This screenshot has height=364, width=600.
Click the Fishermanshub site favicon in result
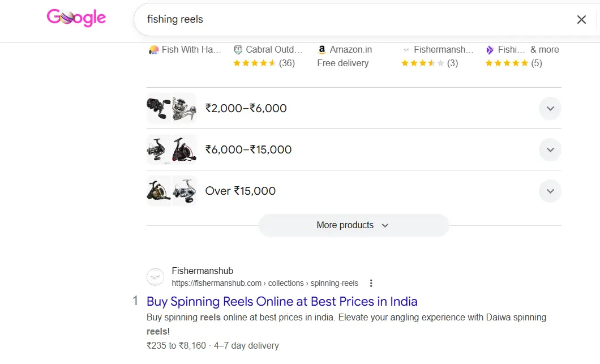tap(156, 277)
